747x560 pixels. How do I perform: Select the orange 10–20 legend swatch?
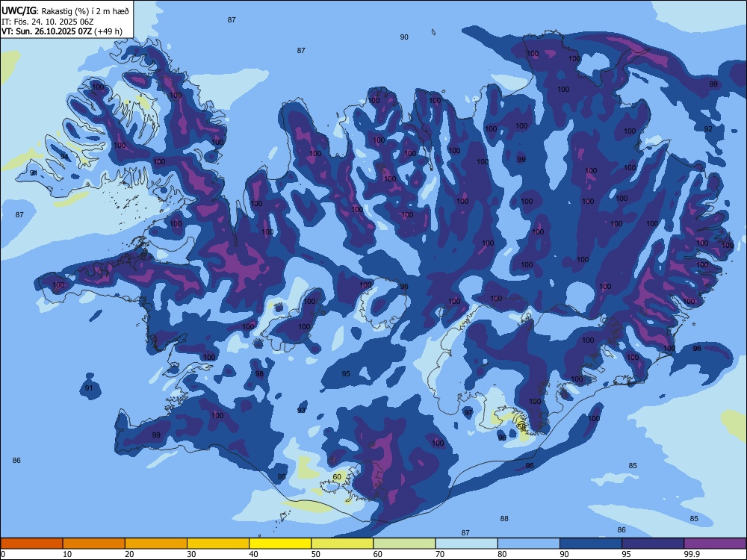pyautogui.click(x=94, y=544)
